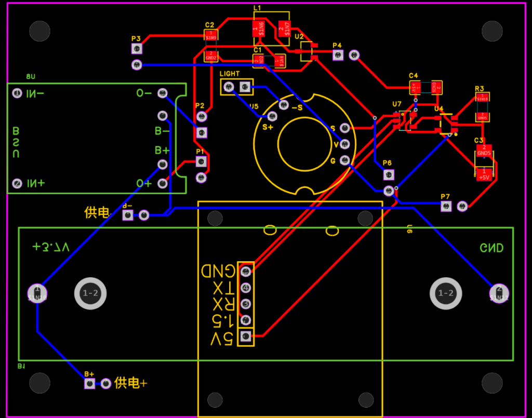Select the V pad on sensor U5
Image resolution: width=532 pixels, height=418 pixels.
344,144
